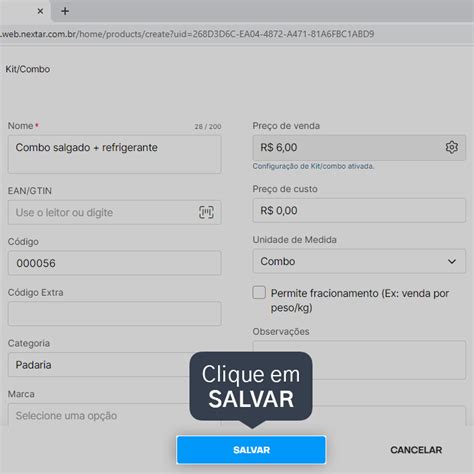Open the Marca select option dropdown

coord(114,415)
